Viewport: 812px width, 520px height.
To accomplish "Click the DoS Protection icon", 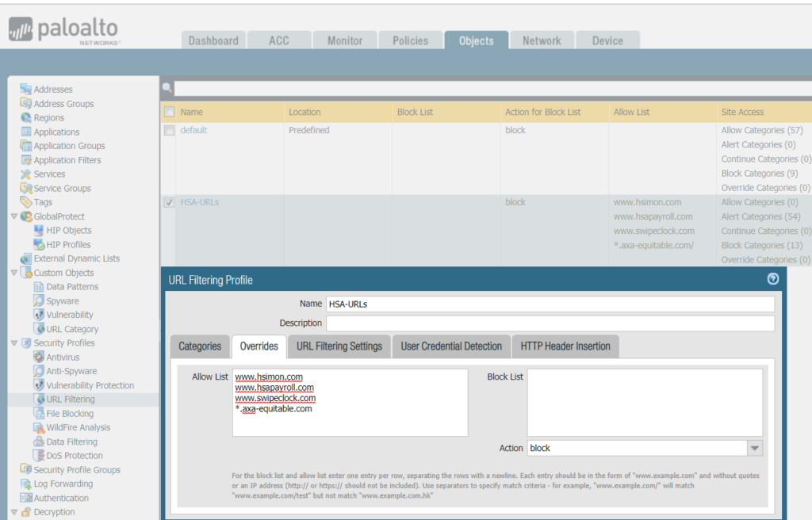I will [38, 455].
